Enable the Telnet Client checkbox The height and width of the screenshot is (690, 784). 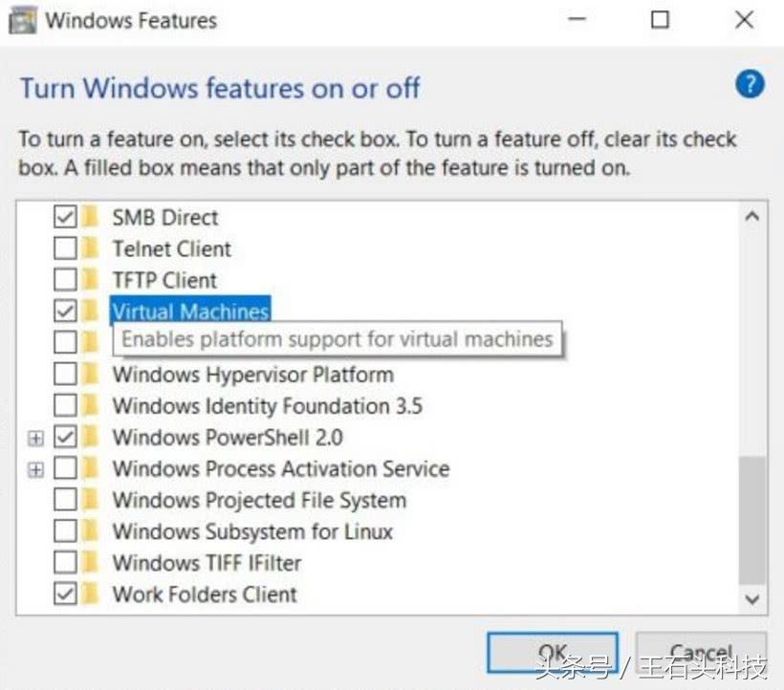coord(65,248)
